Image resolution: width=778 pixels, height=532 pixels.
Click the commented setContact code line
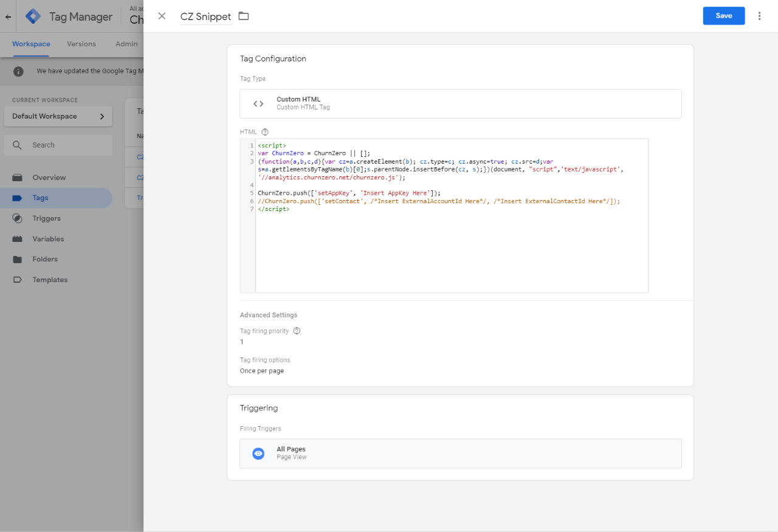[x=439, y=201]
